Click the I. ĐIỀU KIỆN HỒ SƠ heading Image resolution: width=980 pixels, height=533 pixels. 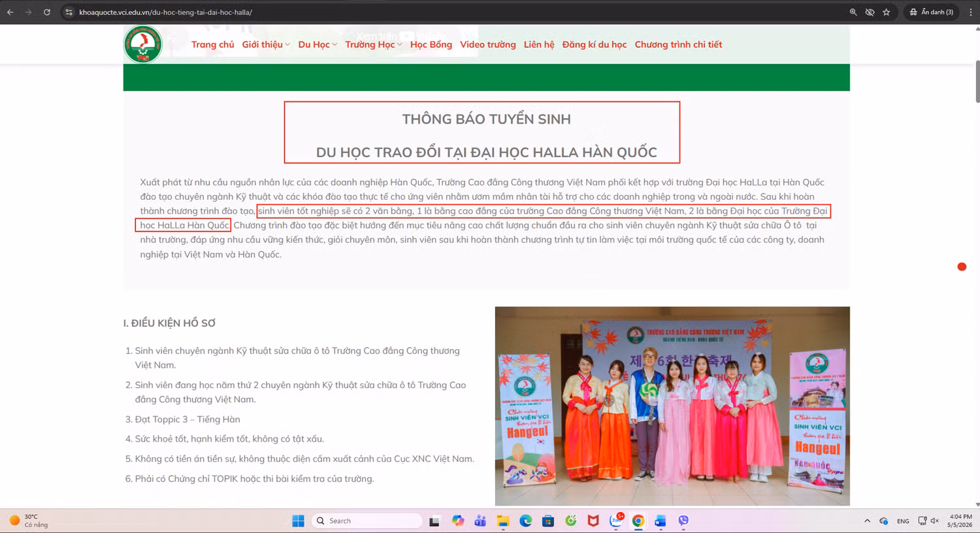pyautogui.click(x=169, y=323)
